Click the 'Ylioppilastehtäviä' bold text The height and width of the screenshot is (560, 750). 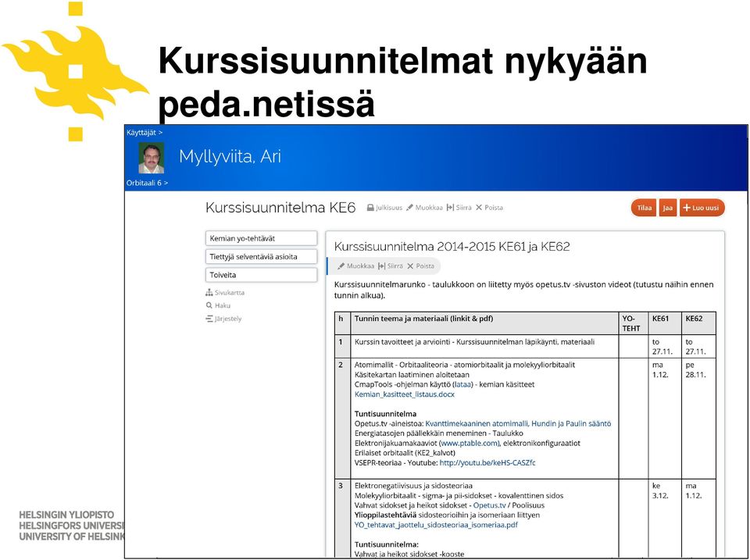click(x=385, y=515)
